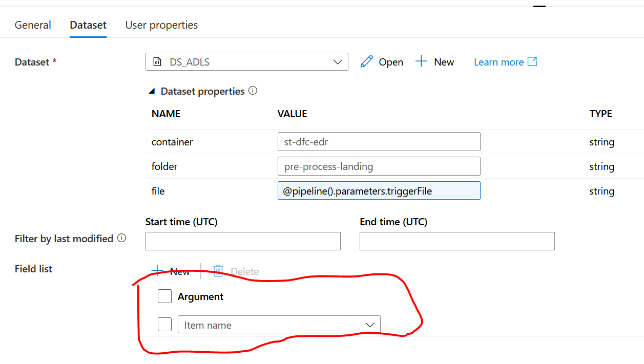Screen dimensions: 644x364
Task: Click the Dataset properties info icon
Action: (253, 91)
